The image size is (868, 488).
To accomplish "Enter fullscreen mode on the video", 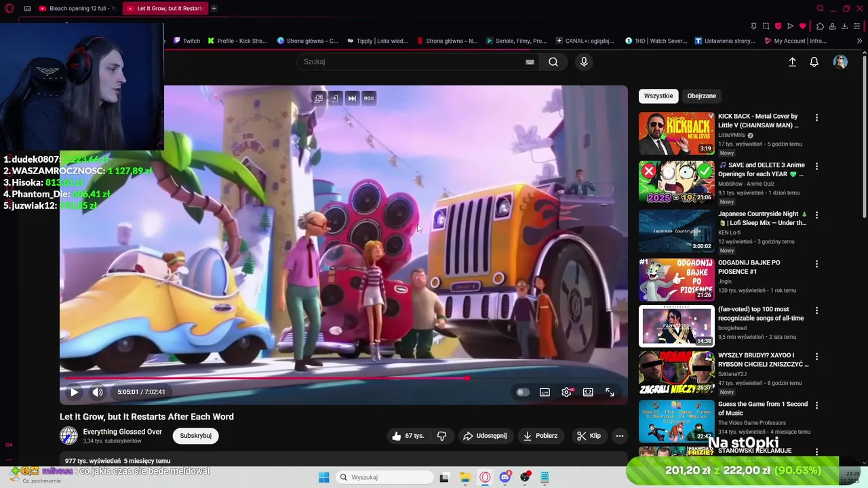I will click(x=610, y=392).
